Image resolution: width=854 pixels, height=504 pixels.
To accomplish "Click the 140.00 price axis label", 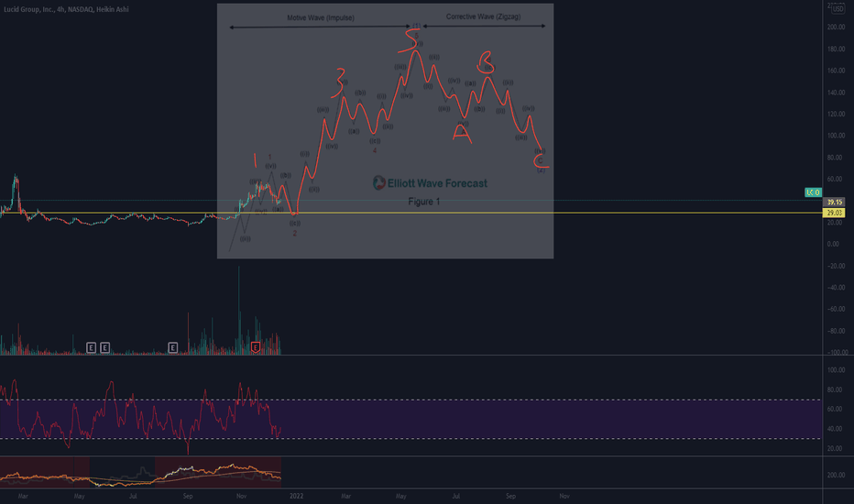I will (836, 92).
